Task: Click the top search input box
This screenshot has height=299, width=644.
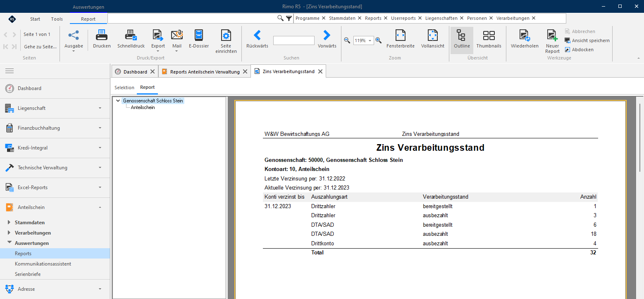Action: click(x=192, y=18)
